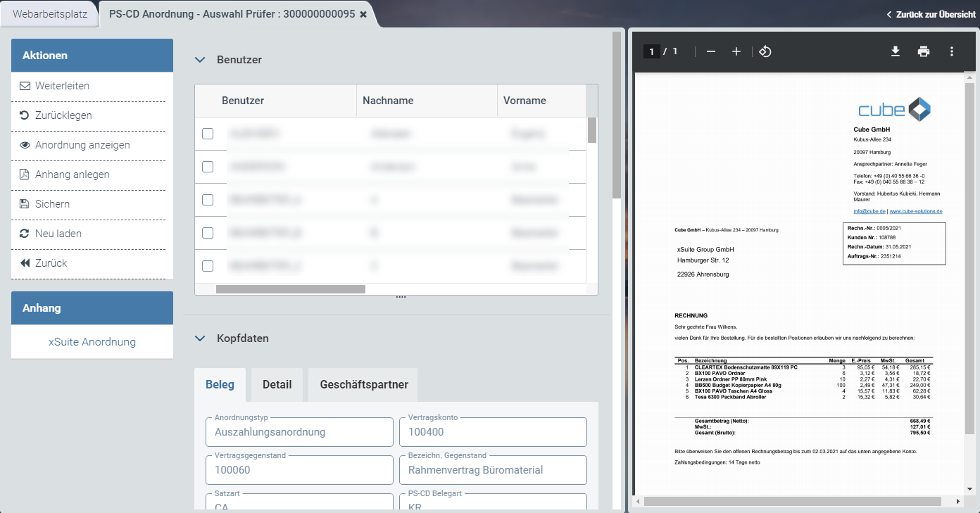Check the fifth user row checkbox
The width and height of the screenshot is (980, 513).
tap(208, 266)
